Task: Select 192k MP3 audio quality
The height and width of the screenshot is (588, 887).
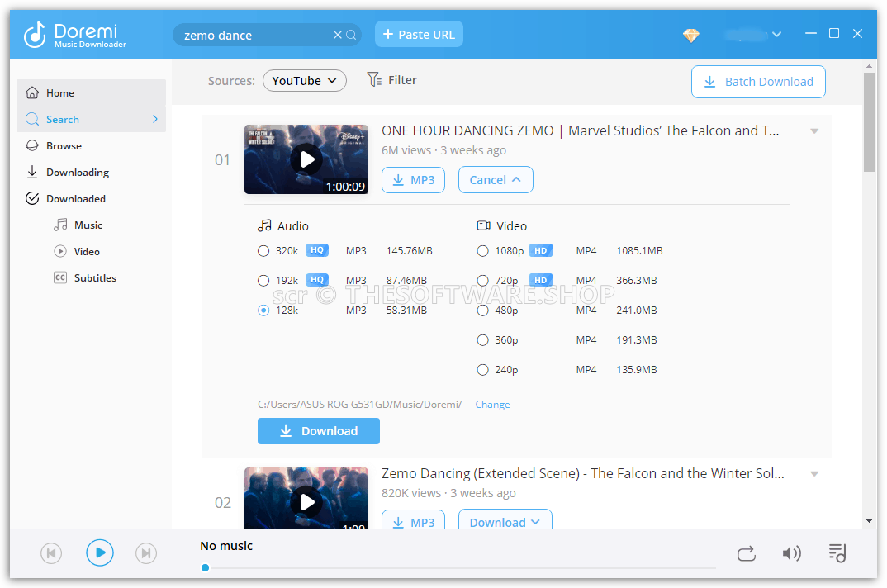Action: [263, 280]
